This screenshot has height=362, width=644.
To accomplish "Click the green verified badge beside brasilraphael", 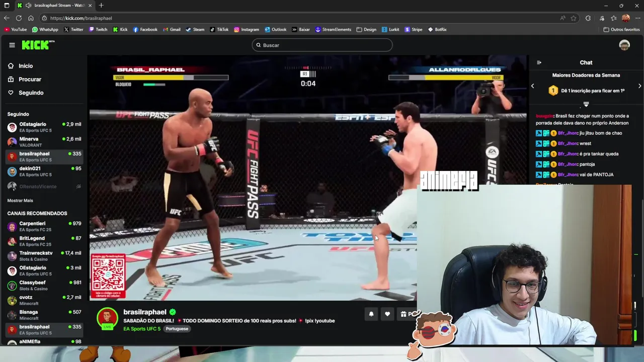I will click(173, 312).
